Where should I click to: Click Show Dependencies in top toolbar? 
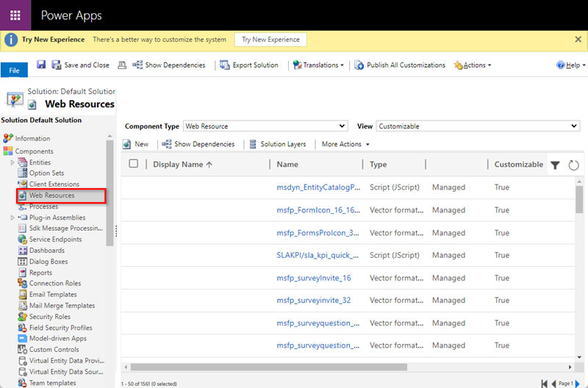pyautogui.click(x=169, y=65)
